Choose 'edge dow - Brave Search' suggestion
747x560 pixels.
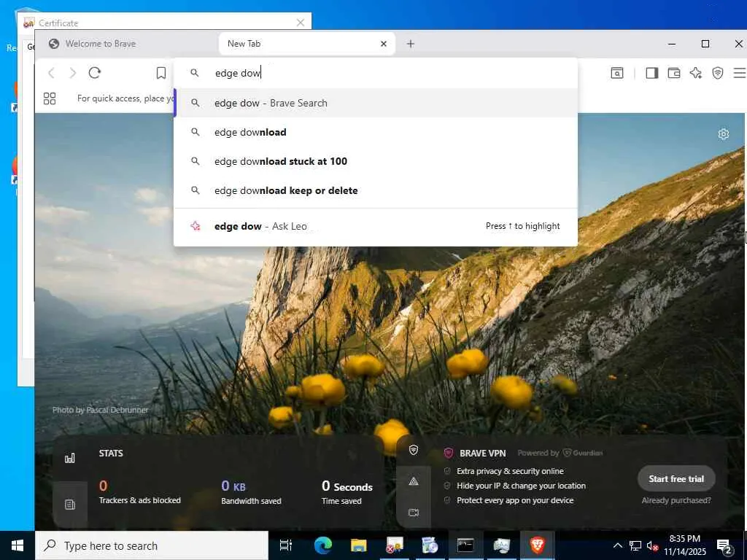click(376, 103)
